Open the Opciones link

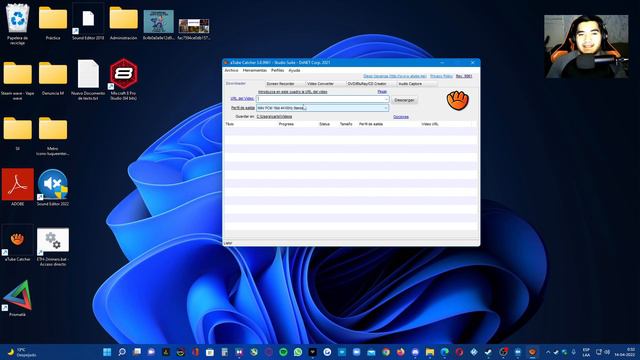tap(401, 117)
